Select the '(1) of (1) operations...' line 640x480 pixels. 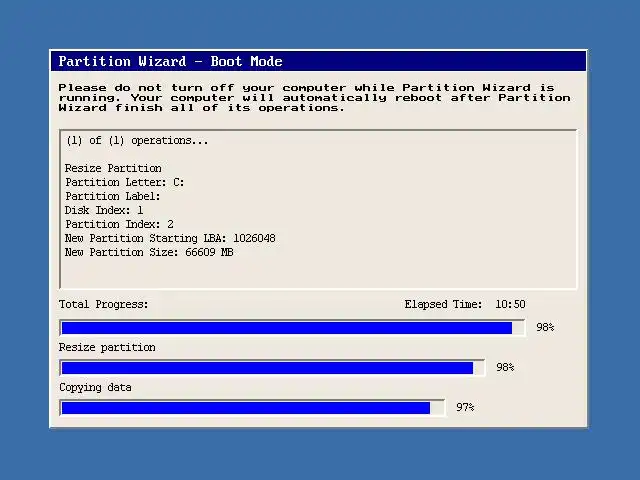tap(137, 140)
